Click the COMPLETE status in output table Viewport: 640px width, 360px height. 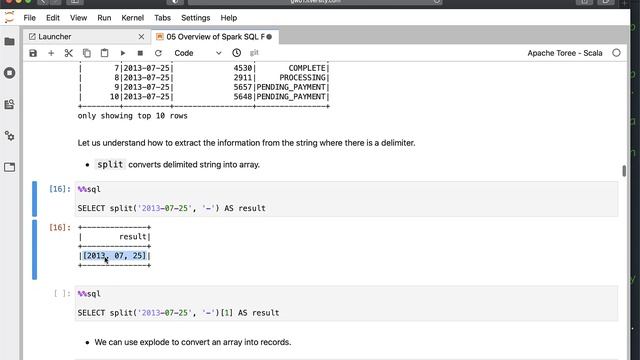point(307,68)
